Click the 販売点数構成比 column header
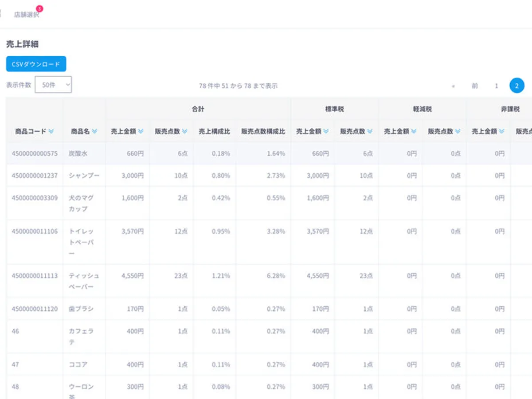Image resolution: width=532 pixels, height=399 pixels. (x=263, y=132)
